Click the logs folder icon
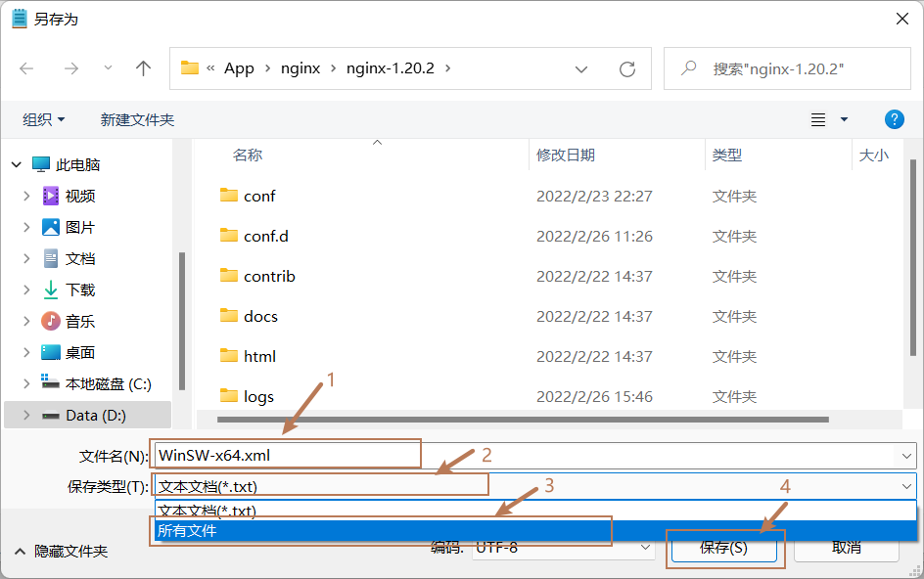The width and height of the screenshot is (924, 579). (229, 396)
